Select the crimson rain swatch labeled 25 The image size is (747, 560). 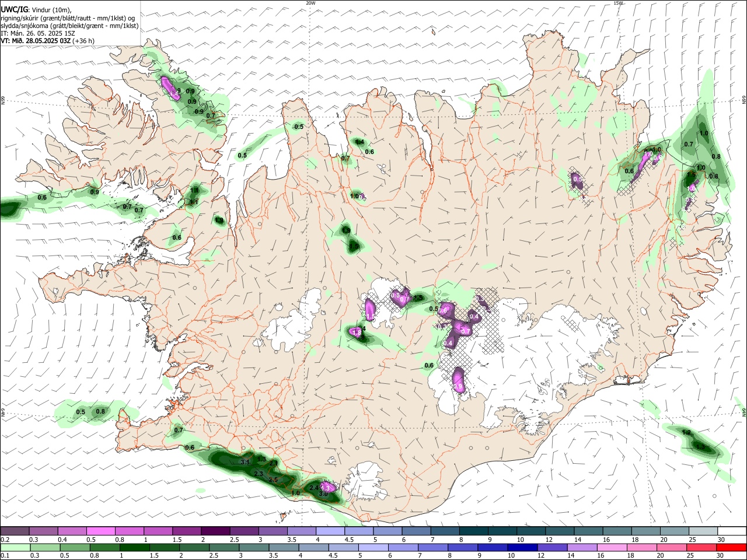click(701, 547)
